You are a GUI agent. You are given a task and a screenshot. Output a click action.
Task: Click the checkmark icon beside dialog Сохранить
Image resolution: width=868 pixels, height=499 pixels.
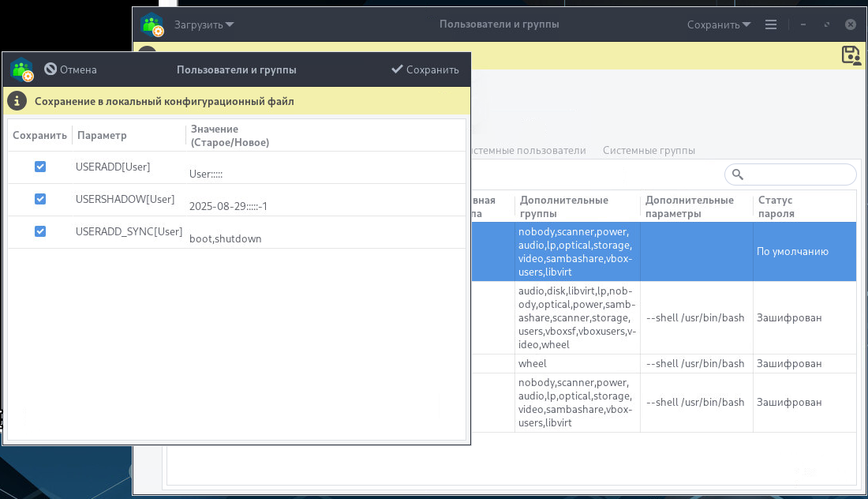coord(397,69)
